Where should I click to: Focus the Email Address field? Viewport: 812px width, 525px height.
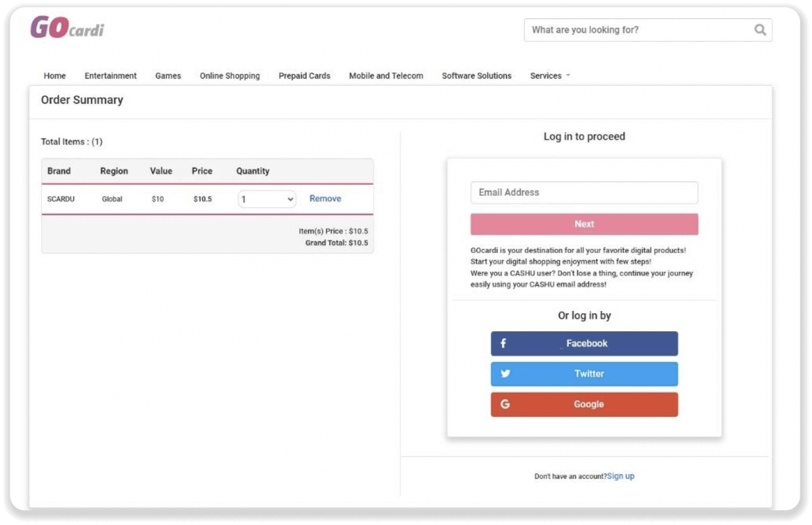tap(584, 193)
